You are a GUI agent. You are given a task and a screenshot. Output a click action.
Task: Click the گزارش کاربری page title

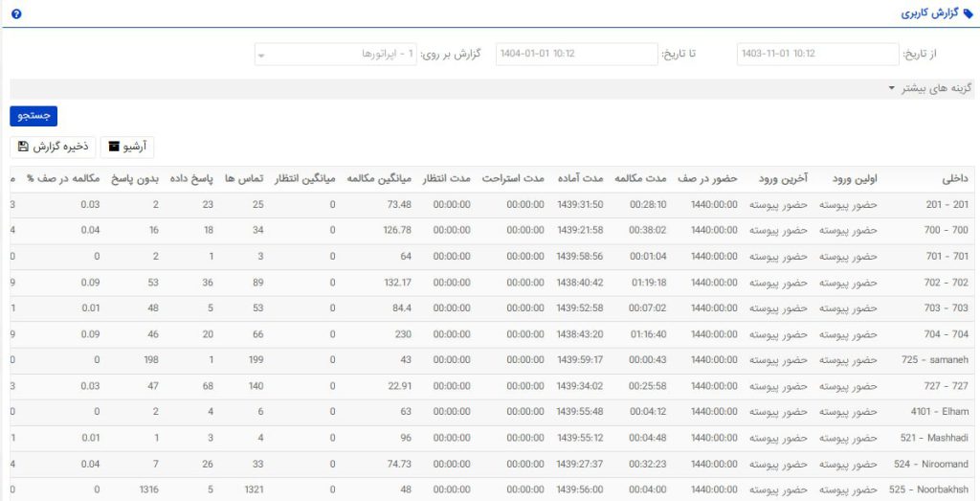[930, 13]
